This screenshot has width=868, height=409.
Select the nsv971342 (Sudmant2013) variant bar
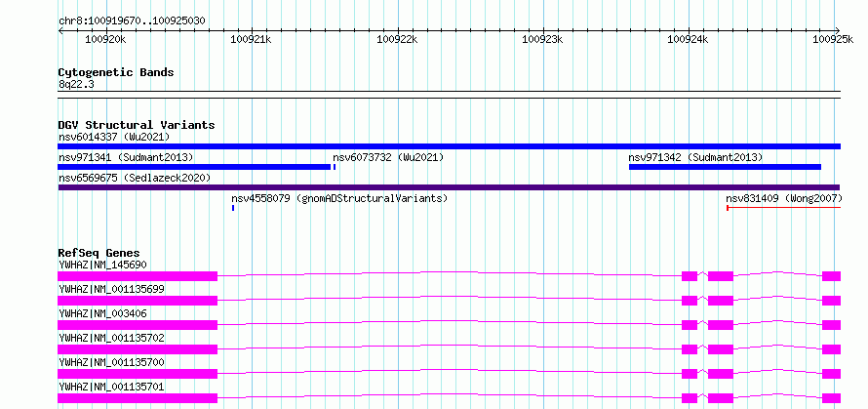pyautogui.click(x=725, y=167)
